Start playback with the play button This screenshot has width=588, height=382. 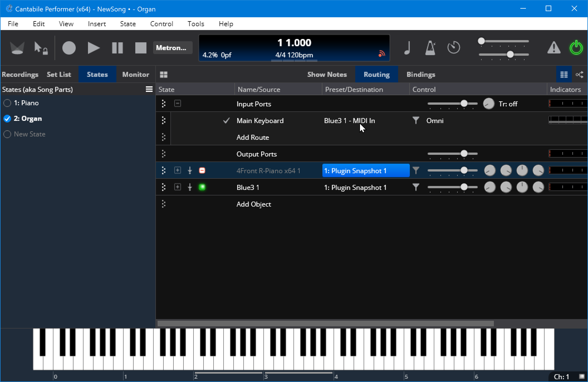[x=93, y=48]
